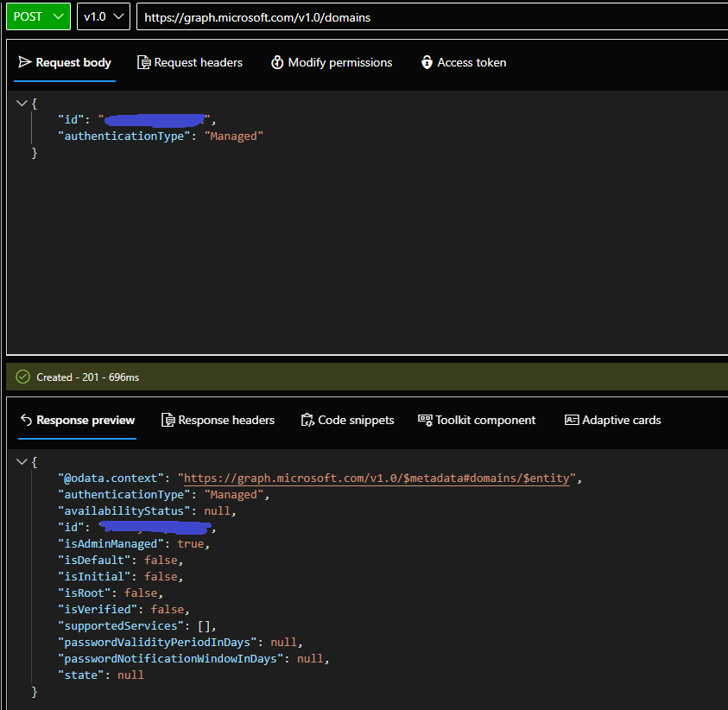Switch to the Request headers tab
Image resolution: width=728 pixels, height=710 pixels.
(190, 62)
